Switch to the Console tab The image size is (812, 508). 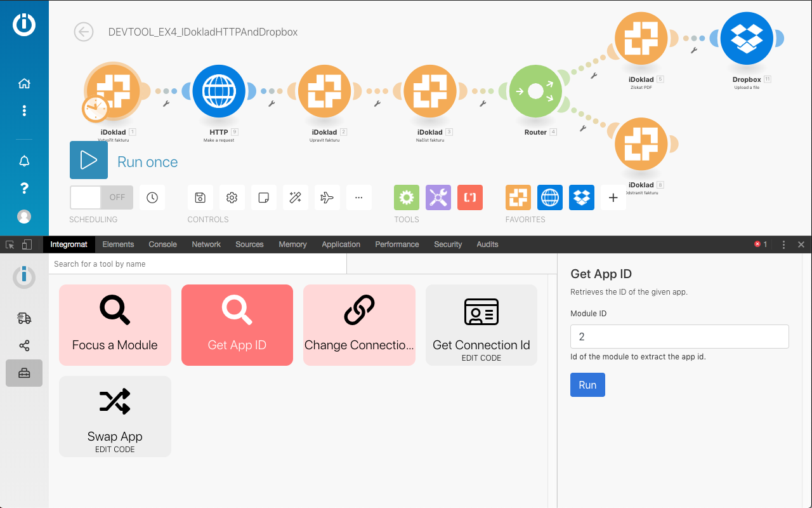(x=163, y=244)
